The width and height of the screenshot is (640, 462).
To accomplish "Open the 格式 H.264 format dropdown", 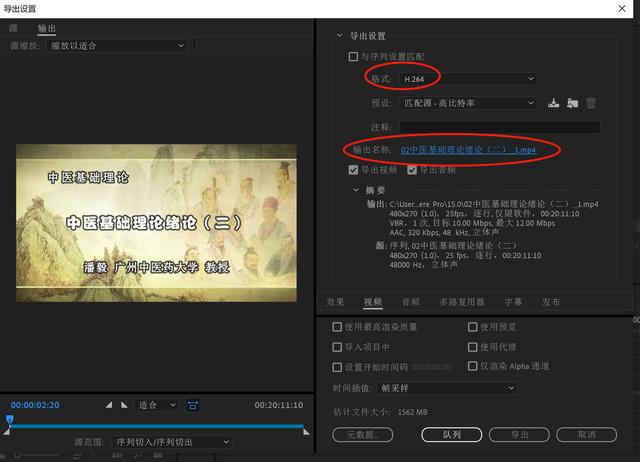I will coord(466,78).
